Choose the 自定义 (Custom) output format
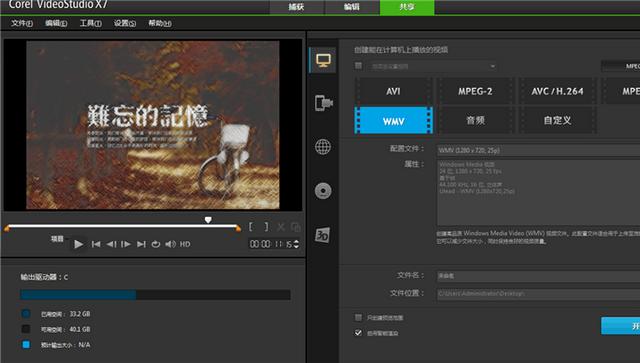 click(x=557, y=120)
